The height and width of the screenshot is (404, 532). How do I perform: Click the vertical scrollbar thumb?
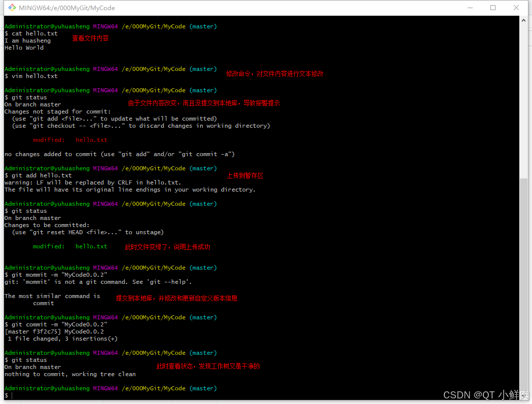click(x=523, y=287)
